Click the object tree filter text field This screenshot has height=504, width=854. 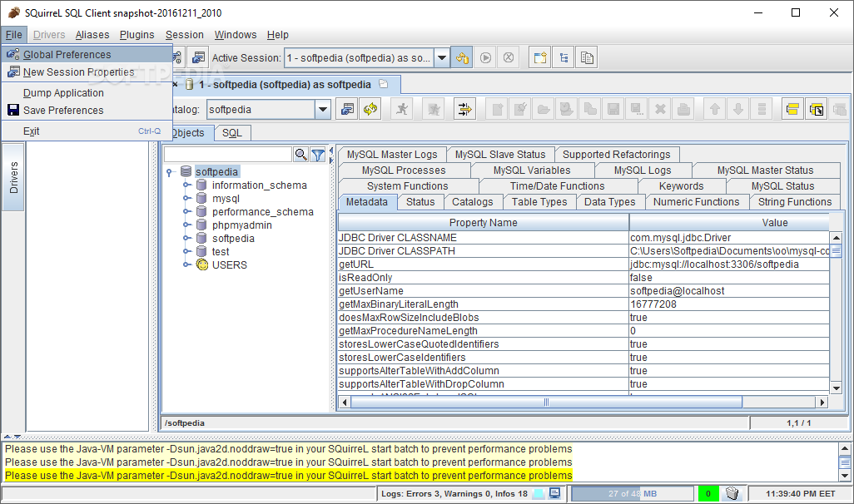[228, 155]
